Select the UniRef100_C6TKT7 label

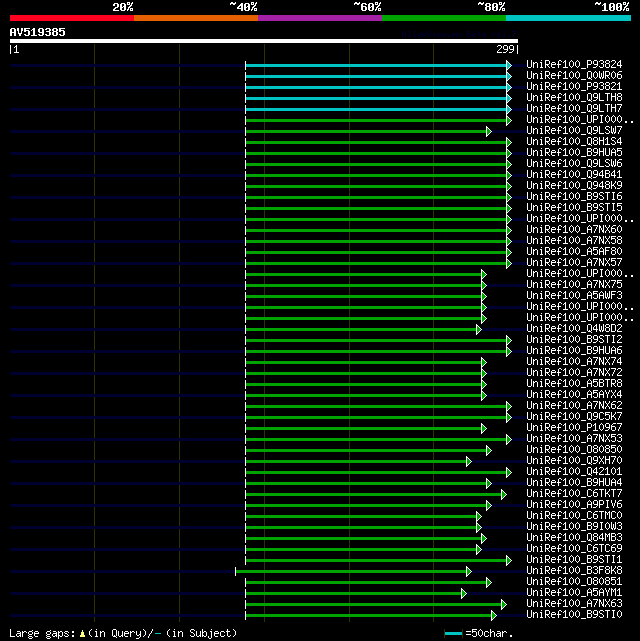click(x=574, y=494)
